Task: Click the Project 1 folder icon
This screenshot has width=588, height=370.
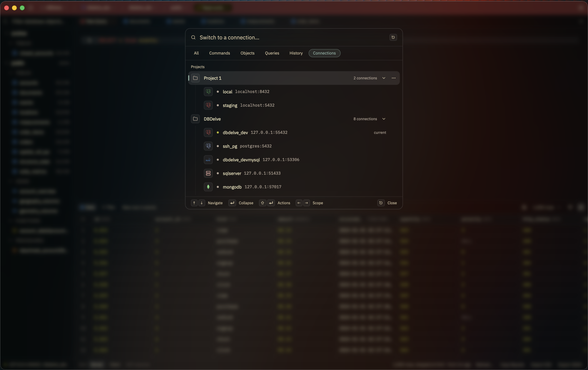Action: pos(195,78)
